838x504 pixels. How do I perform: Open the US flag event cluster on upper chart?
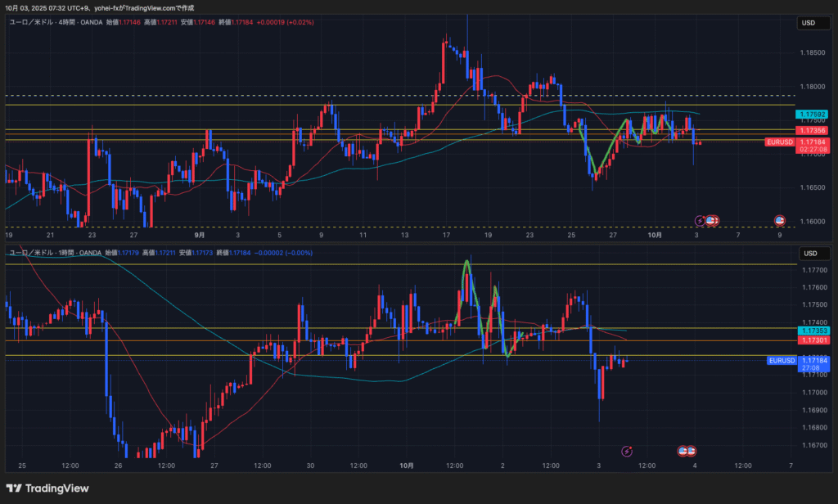click(712, 221)
